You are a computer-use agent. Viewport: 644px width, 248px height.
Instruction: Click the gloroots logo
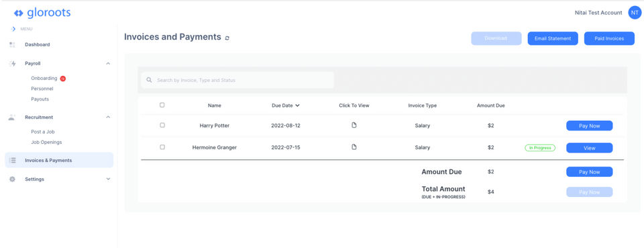[42, 13]
